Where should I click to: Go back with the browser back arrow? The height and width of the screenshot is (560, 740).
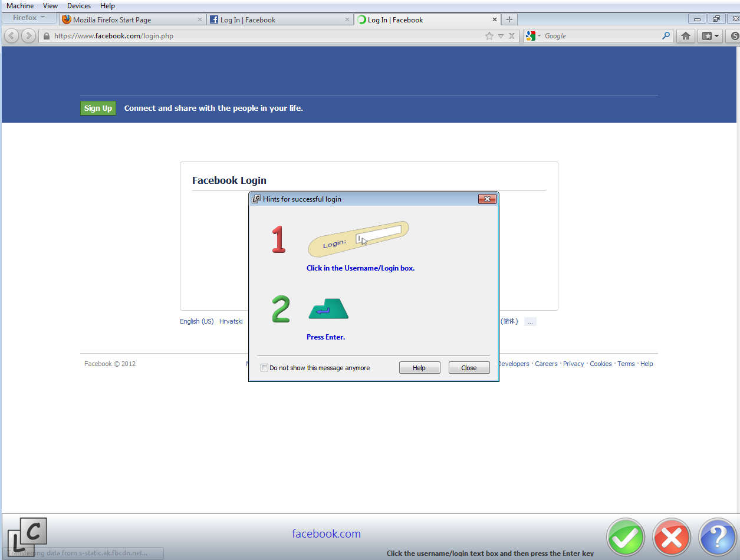(x=11, y=36)
